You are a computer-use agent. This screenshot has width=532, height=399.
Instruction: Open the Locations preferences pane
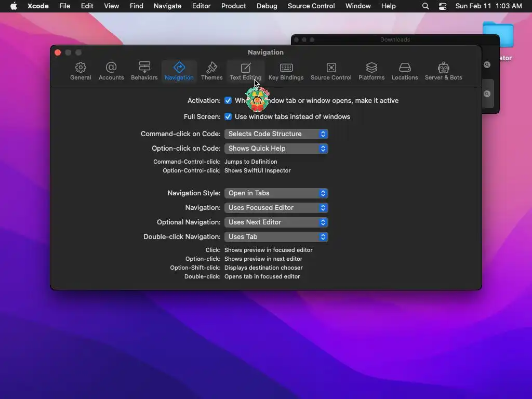(x=405, y=71)
